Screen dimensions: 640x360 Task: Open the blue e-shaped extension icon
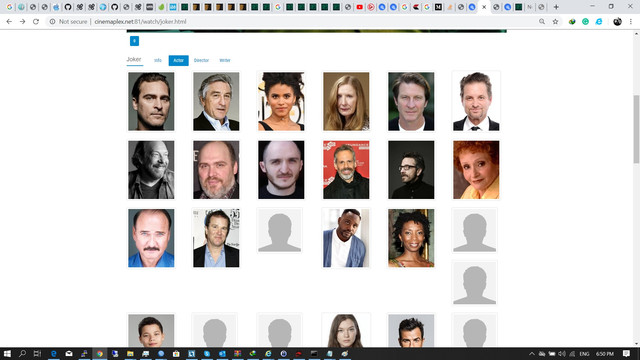pyautogui.click(x=599, y=22)
